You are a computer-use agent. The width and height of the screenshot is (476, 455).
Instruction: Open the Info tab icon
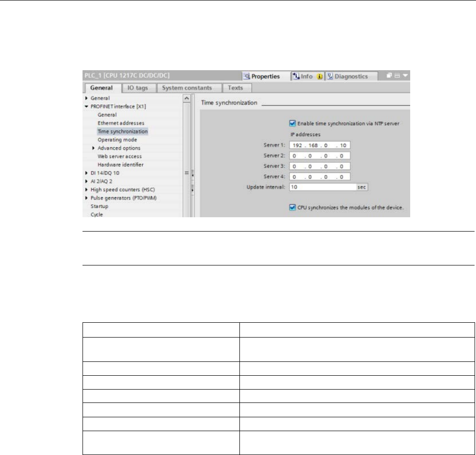[x=296, y=76]
